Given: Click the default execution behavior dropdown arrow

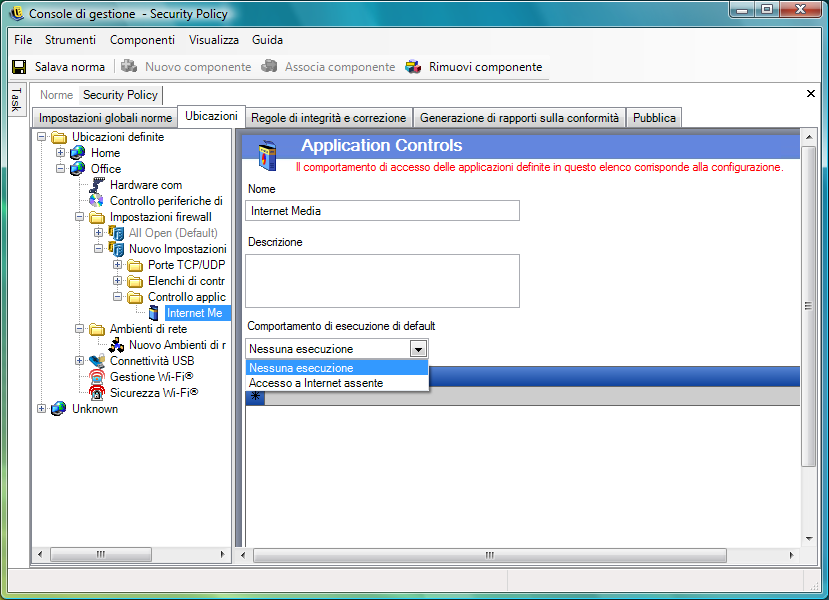Looking at the screenshot, I should [x=418, y=349].
